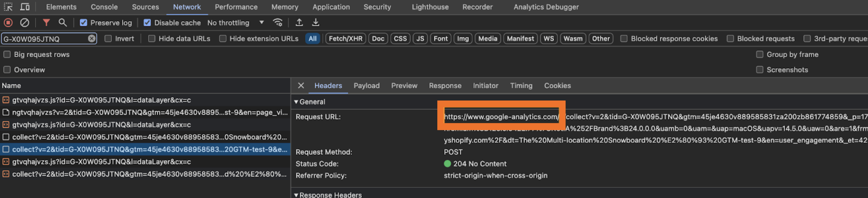The width and height of the screenshot is (868, 198).
Task: Import HAR file upload icon
Action: pos(299,23)
